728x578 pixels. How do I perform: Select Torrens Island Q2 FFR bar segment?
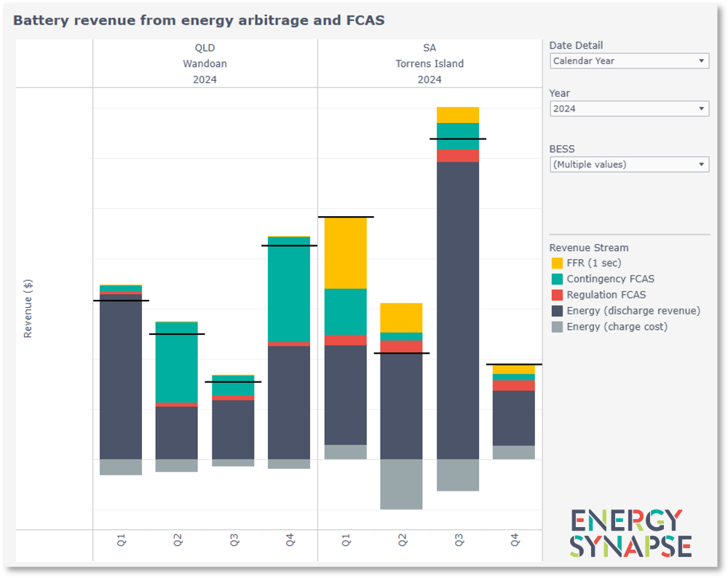[x=401, y=317]
